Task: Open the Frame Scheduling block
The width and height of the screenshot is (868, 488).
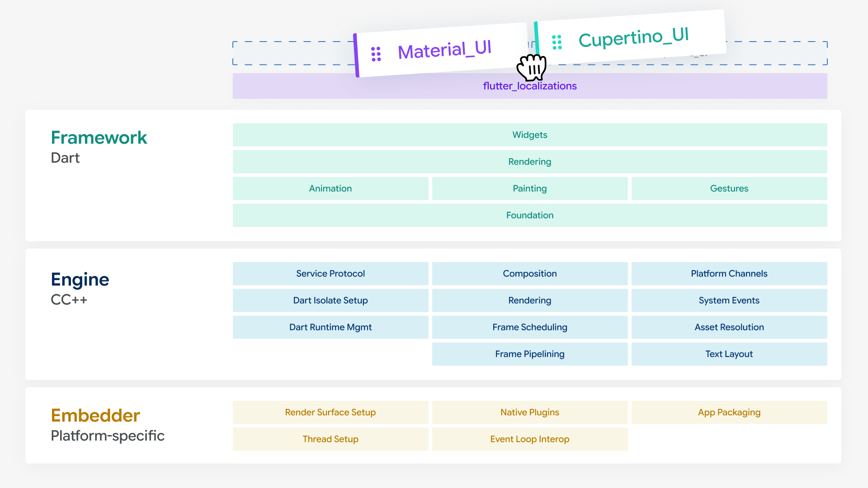Action: pyautogui.click(x=530, y=327)
